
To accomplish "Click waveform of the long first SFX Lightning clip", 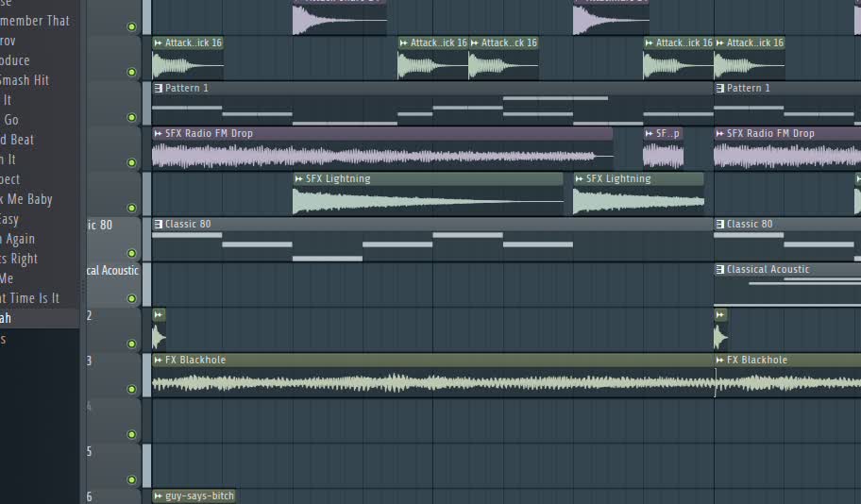I will click(429, 201).
